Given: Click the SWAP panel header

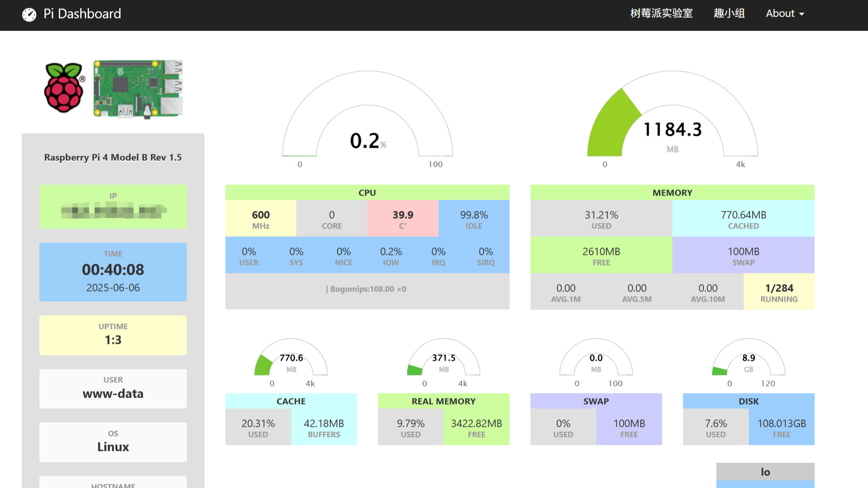Looking at the screenshot, I should [x=596, y=401].
